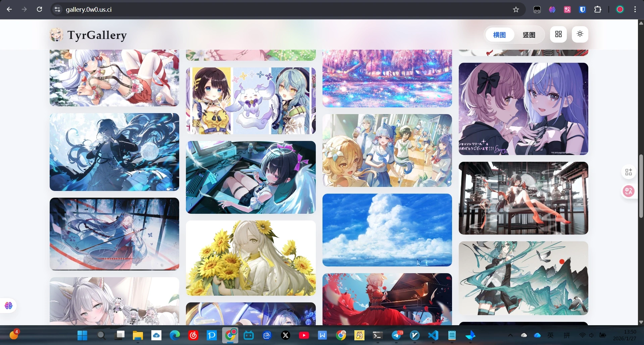Open the blue sky clouds wallpaper
This screenshot has height=345, width=644.
point(387,230)
